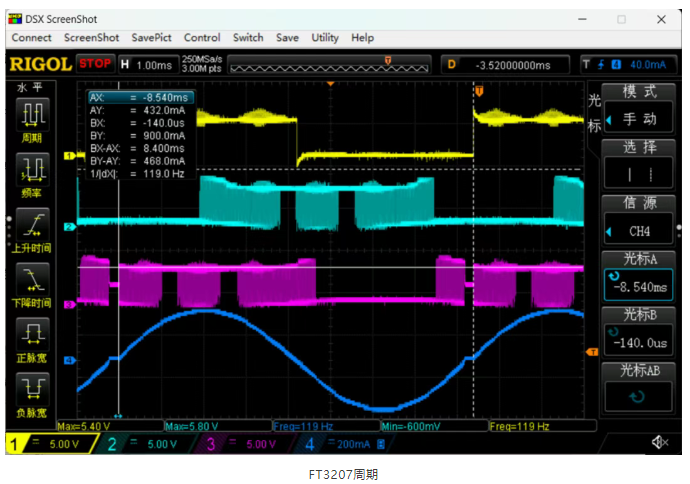Open the Help menu
Viewport: 690px width, 484px height.
(363, 38)
